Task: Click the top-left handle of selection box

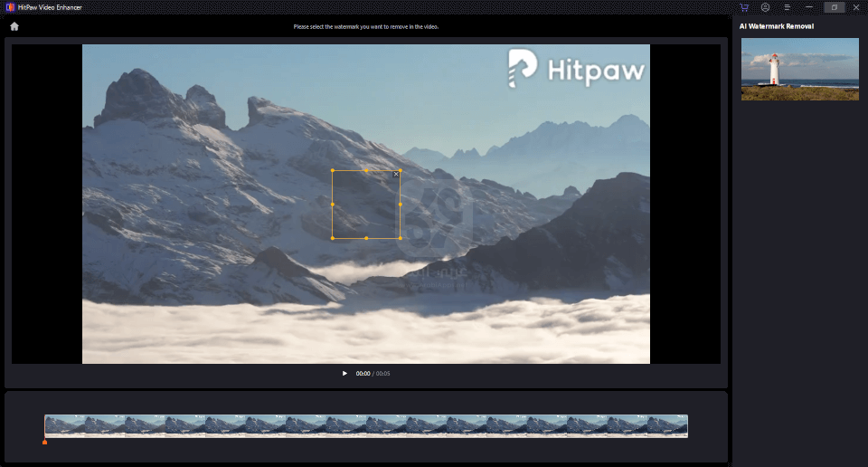Action: [x=332, y=171]
